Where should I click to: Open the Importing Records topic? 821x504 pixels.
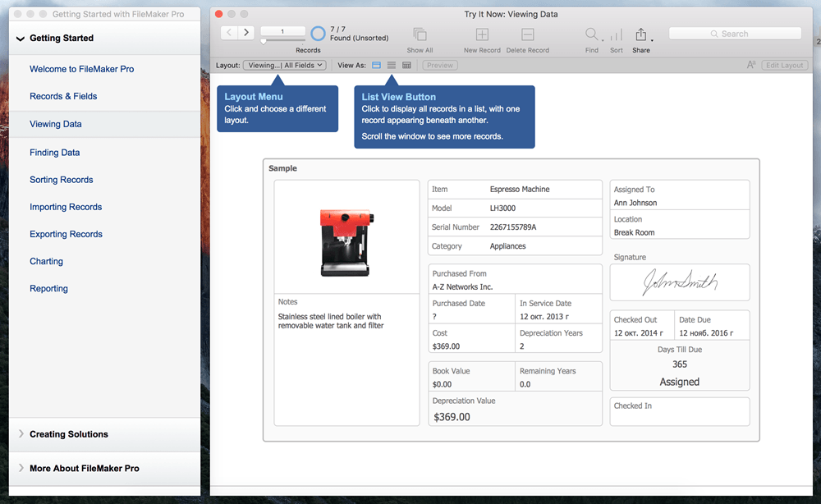[x=66, y=207]
